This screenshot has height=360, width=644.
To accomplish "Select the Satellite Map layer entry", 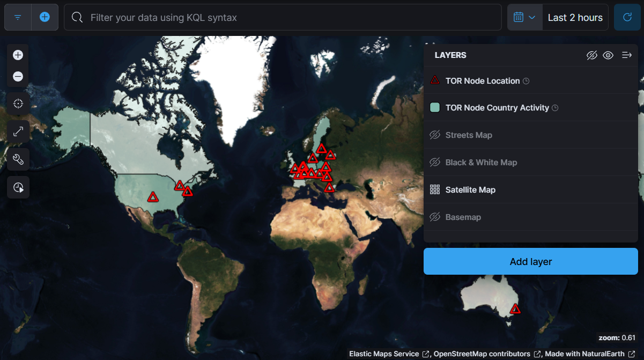I will tap(470, 190).
